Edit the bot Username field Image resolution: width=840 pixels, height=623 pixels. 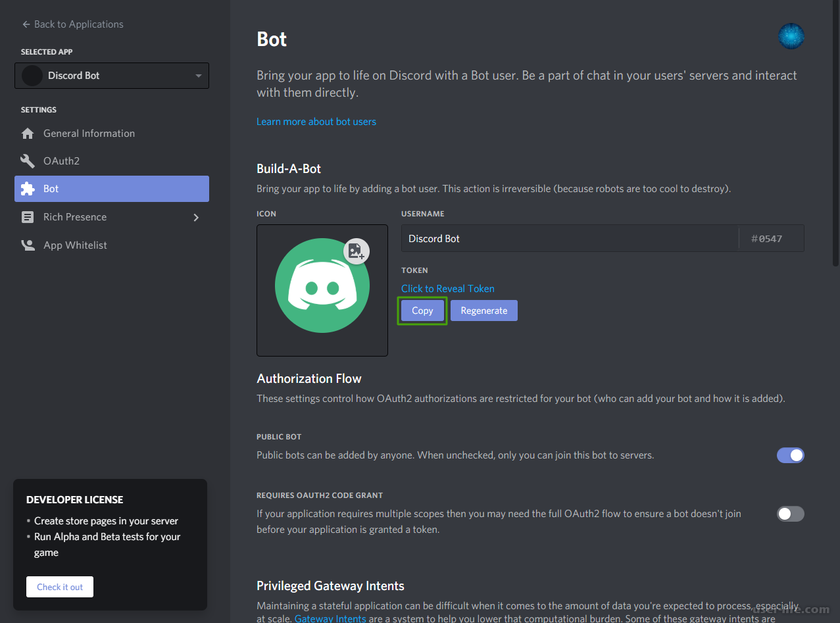coord(570,238)
